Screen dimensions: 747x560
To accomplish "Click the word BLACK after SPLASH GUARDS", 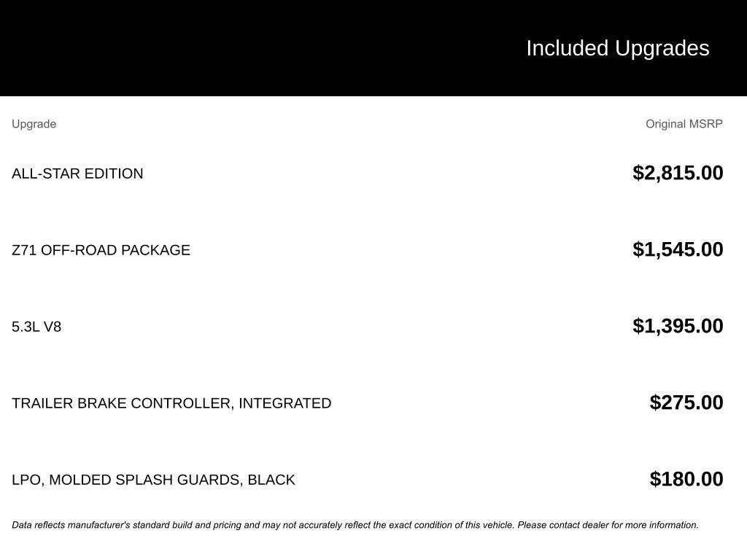I will pos(271,480).
